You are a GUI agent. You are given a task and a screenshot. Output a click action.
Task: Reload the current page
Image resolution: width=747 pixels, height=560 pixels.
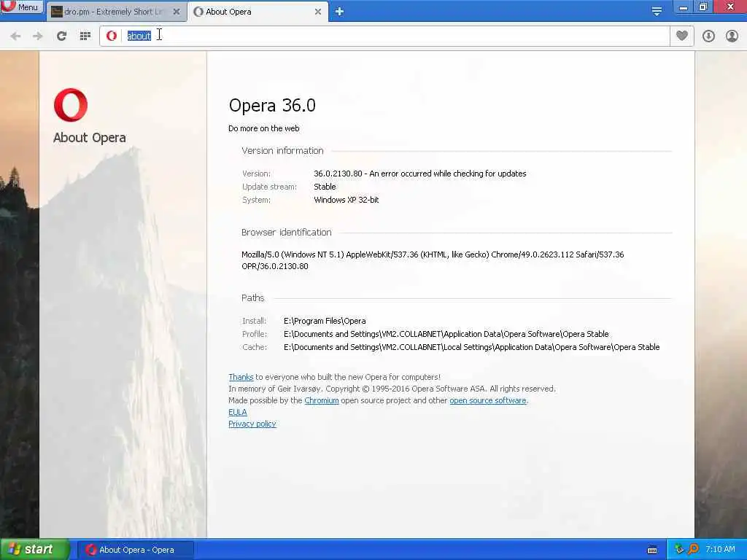61,36
